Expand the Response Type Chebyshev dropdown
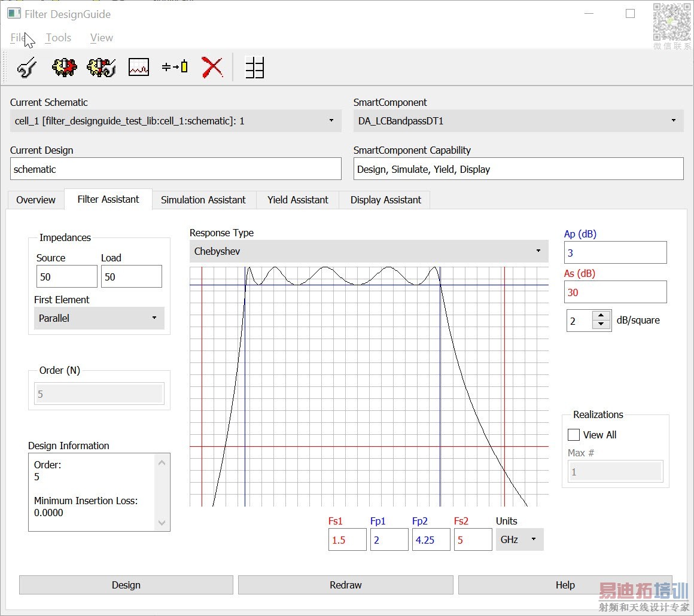This screenshot has height=616, width=694. 369,251
